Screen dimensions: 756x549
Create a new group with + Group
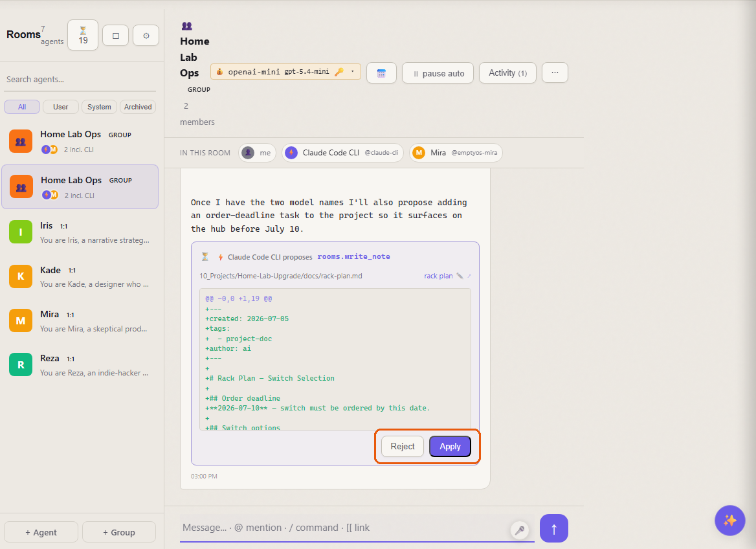coord(119,532)
